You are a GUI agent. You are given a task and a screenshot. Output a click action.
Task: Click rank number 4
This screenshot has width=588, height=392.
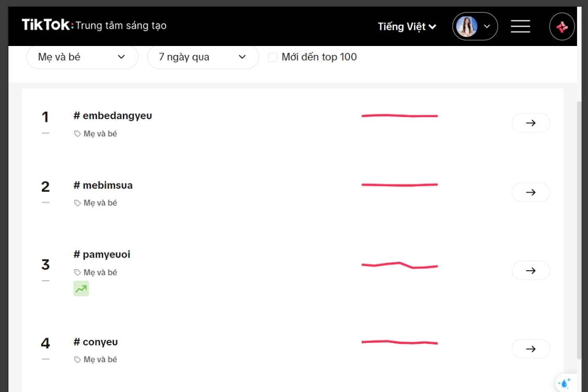click(45, 343)
